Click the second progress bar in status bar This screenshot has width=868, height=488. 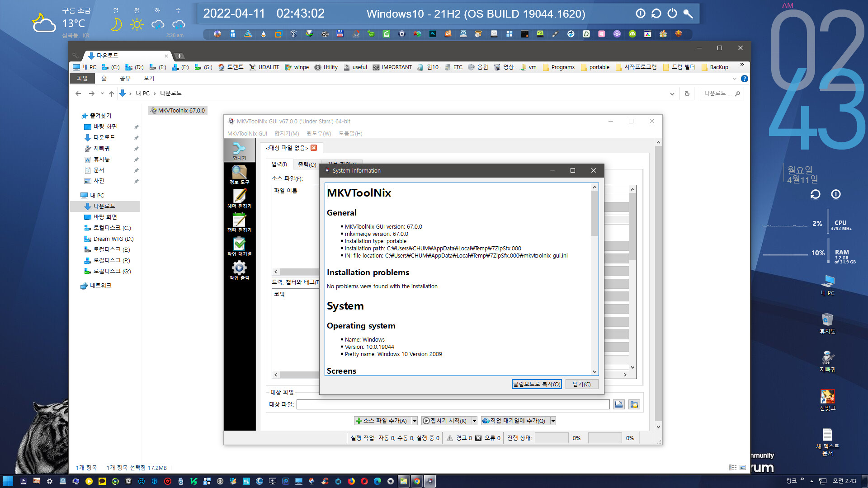coord(605,438)
